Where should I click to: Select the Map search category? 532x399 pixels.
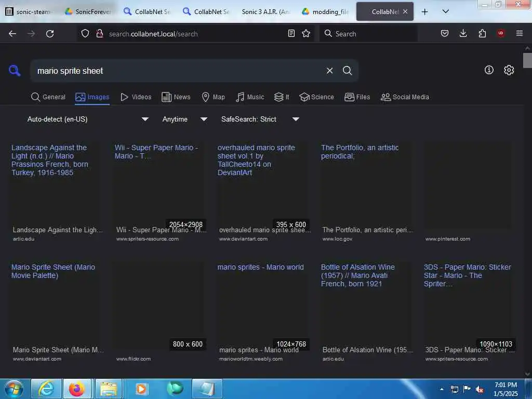(x=213, y=97)
